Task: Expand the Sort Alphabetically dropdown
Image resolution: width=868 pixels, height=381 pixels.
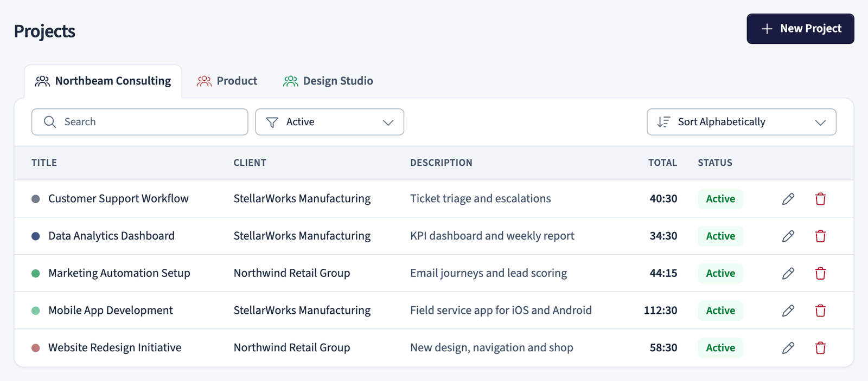Action: coord(742,122)
